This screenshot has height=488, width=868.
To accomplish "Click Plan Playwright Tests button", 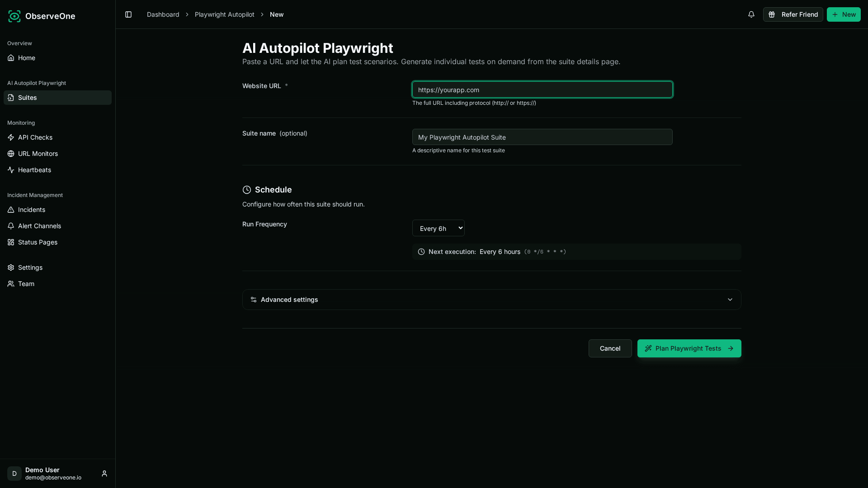I will 689,348.
